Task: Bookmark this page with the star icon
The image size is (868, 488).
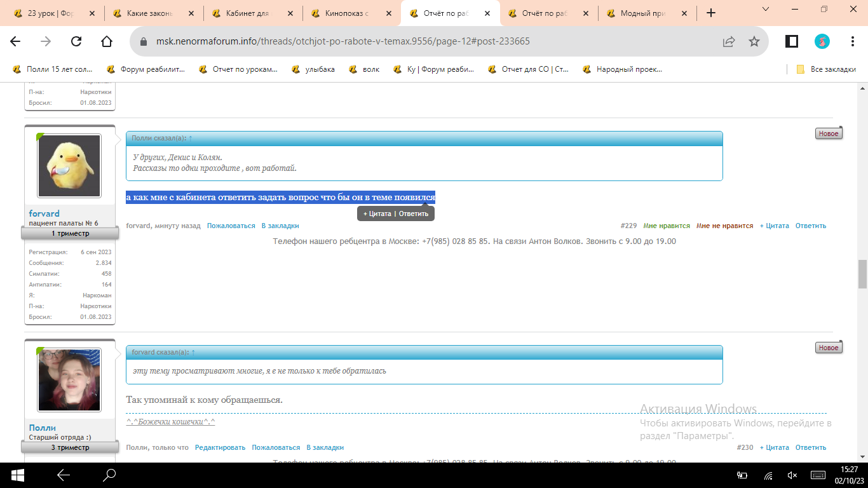Action: (x=754, y=41)
